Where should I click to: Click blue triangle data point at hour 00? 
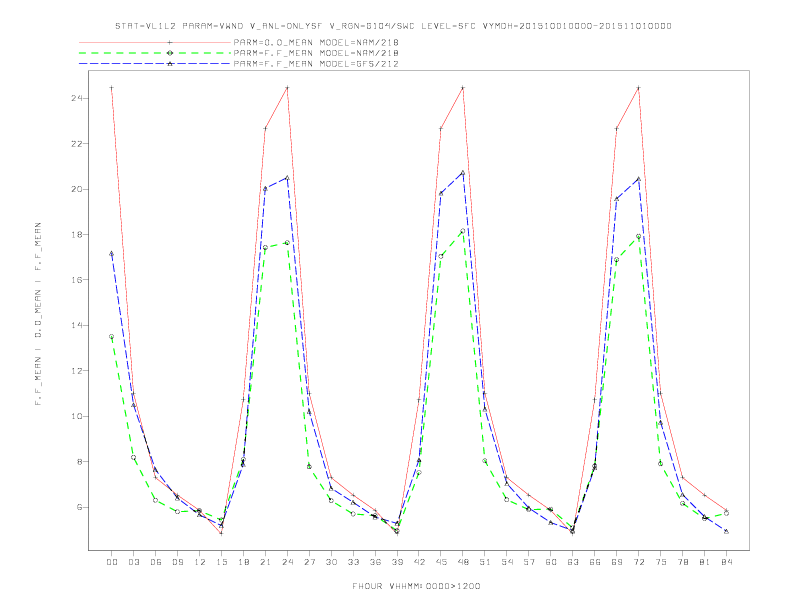112,253
